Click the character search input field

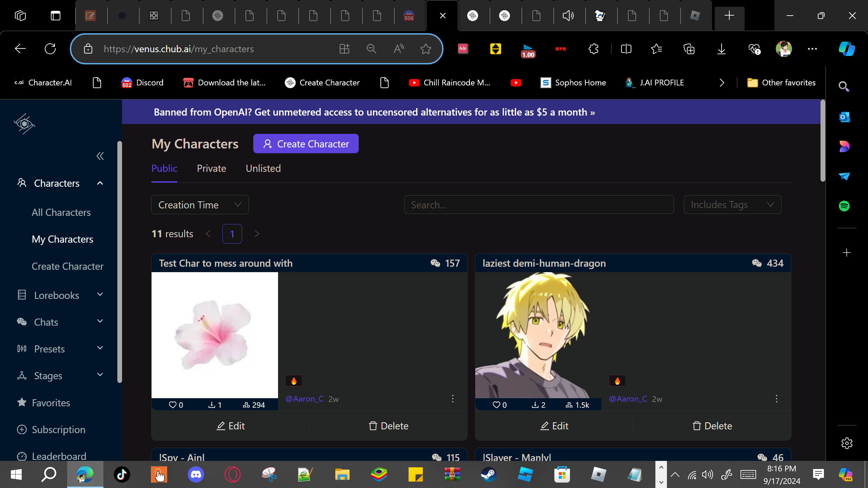pyautogui.click(x=538, y=205)
